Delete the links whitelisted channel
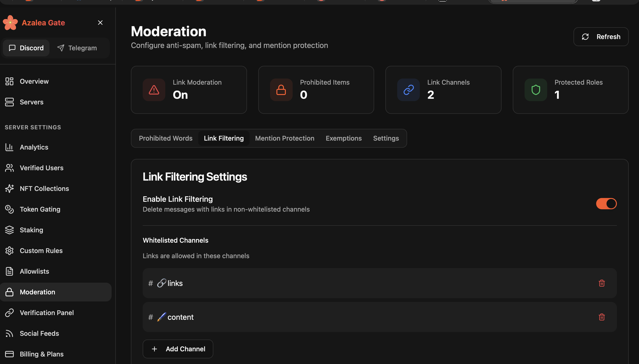The height and width of the screenshot is (364, 639). (x=602, y=283)
